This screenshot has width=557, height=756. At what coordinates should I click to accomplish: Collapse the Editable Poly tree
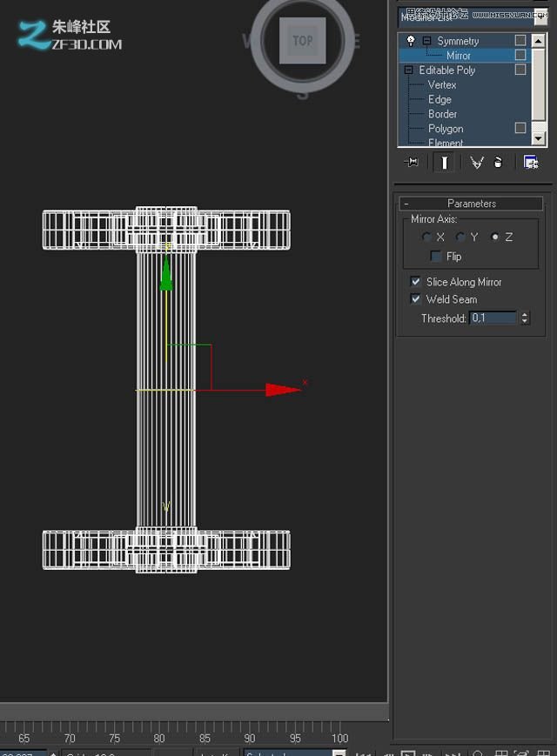click(x=409, y=70)
